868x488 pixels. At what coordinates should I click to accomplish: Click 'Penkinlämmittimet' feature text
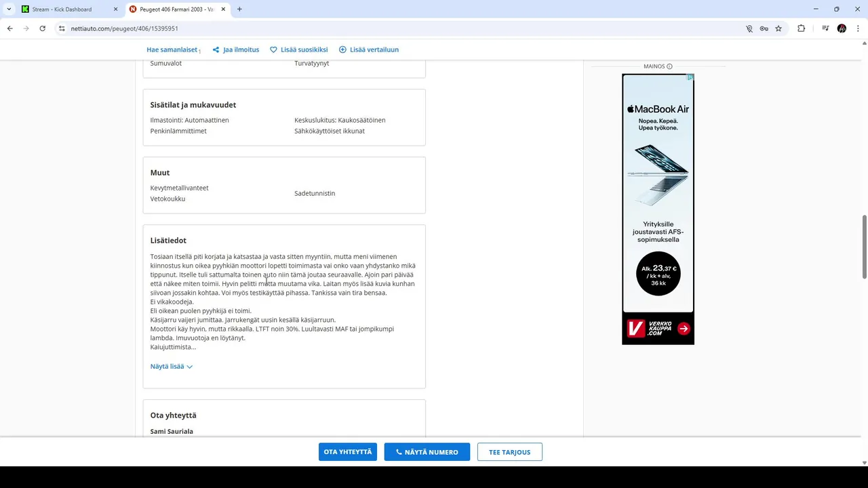(178, 131)
